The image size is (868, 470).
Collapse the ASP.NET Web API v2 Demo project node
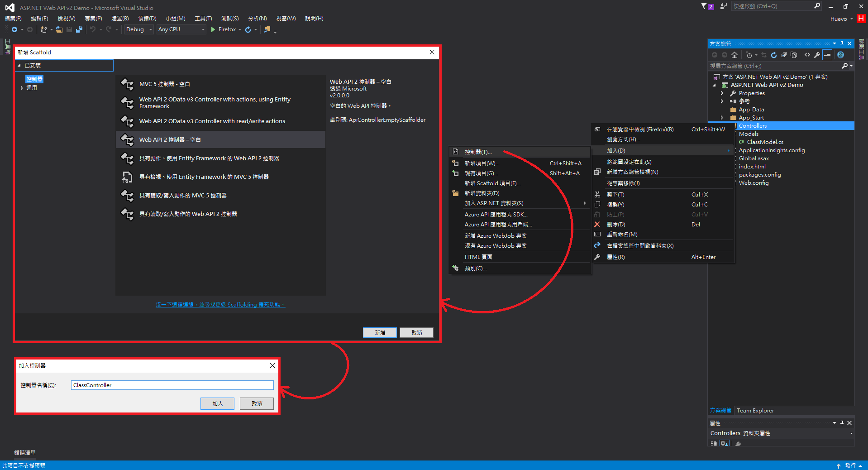(715, 85)
